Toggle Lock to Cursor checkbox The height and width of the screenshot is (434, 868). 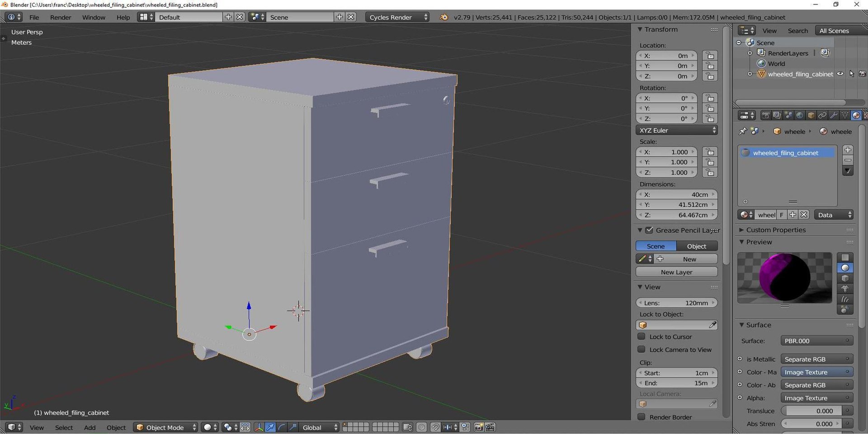[x=641, y=337]
